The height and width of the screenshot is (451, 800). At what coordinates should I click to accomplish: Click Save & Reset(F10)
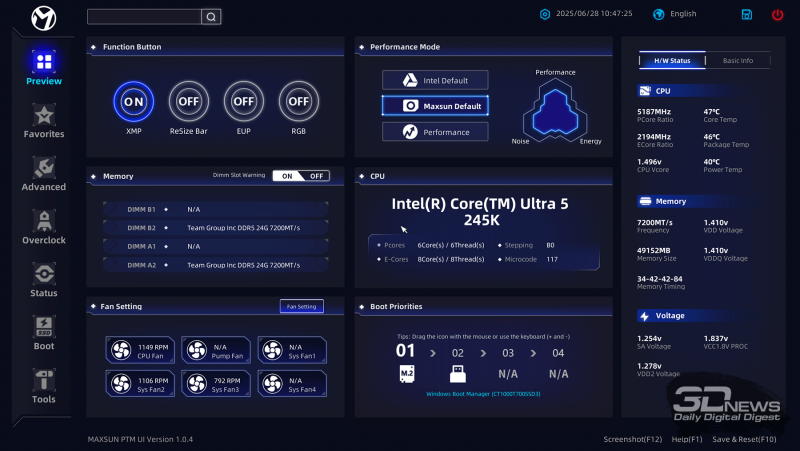(744, 439)
